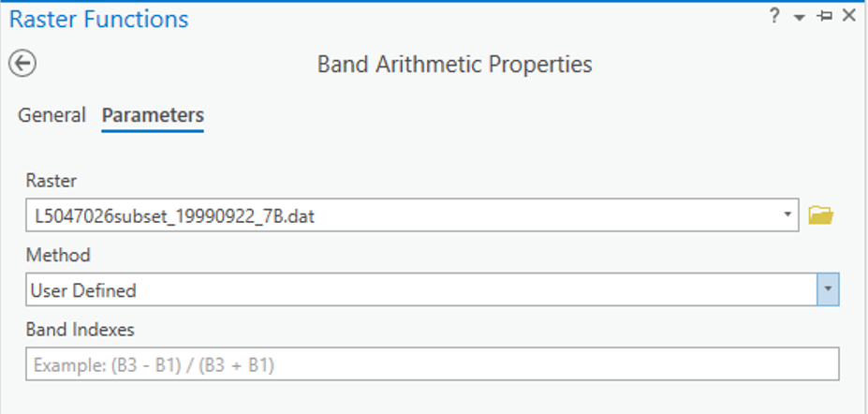Click the Raster Functions pane title

point(98,19)
